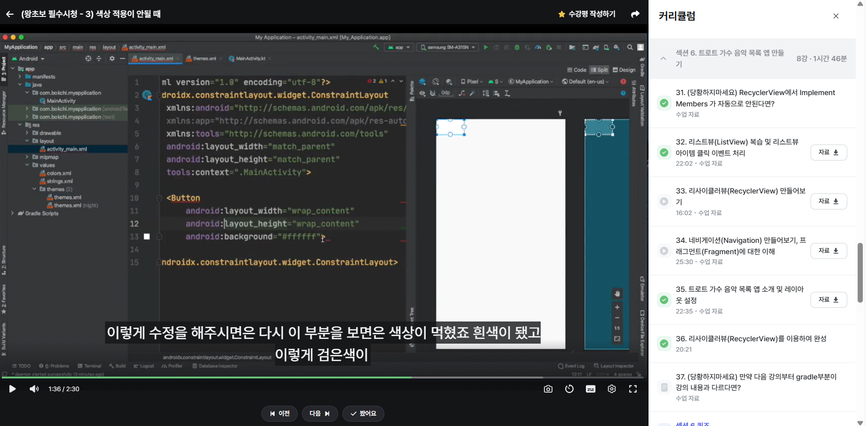Play icon beside lecture 33

pos(664,201)
